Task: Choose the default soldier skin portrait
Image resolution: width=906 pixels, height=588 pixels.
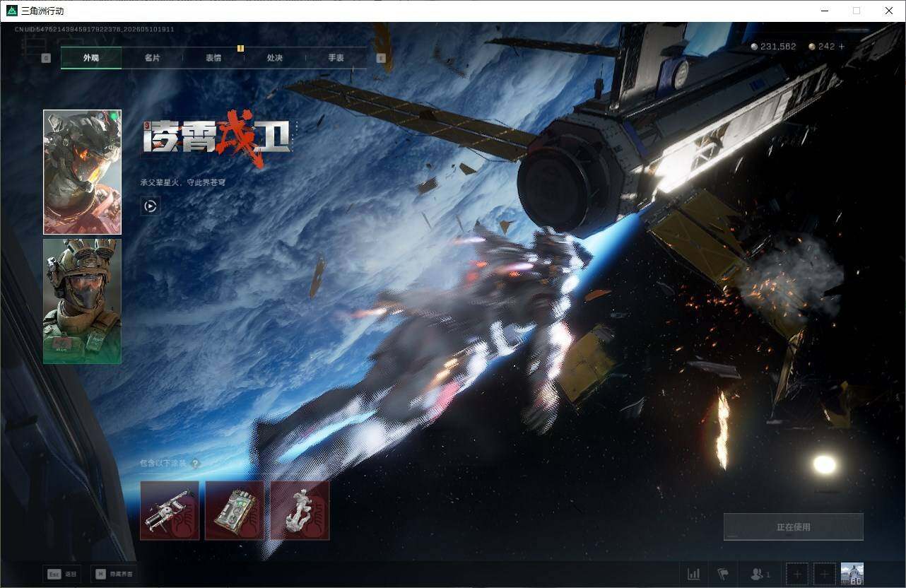Action: [82, 301]
